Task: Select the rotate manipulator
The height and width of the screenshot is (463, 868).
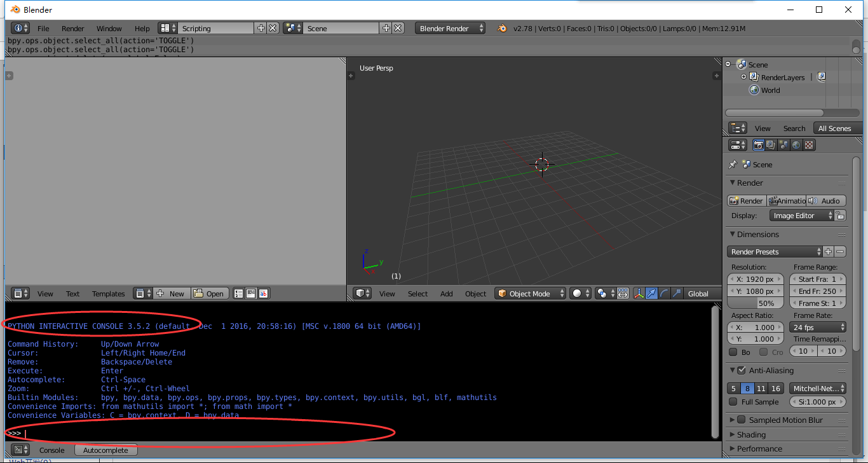Action: (x=664, y=293)
